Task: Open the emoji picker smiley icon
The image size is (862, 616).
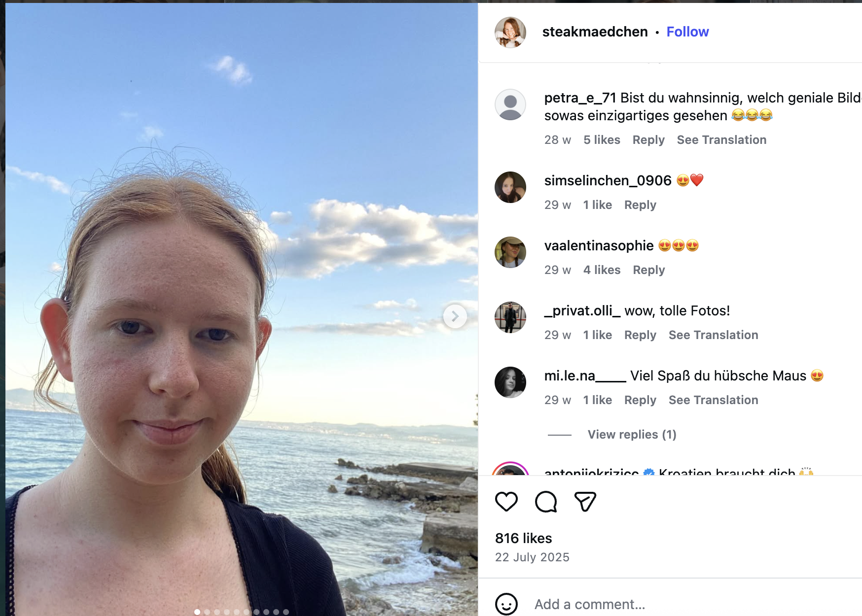Action: click(x=506, y=604)
